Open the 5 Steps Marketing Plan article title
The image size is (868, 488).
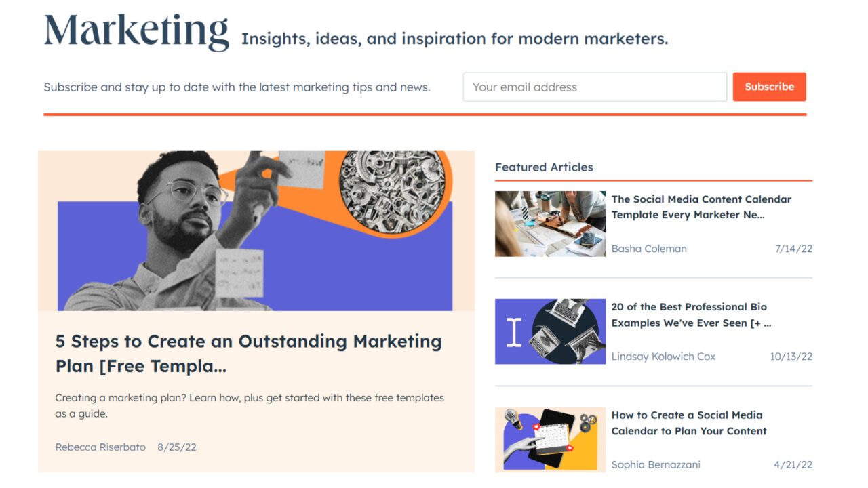[x=248, y=354]
